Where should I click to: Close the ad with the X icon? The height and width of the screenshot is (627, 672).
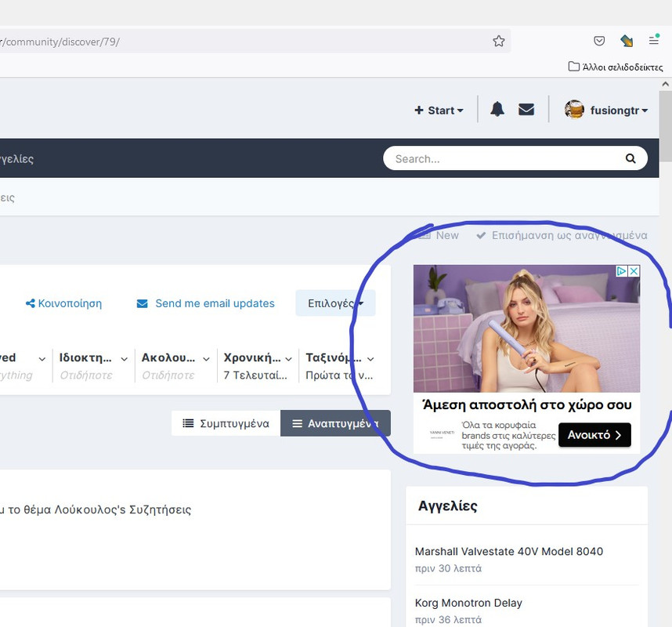point(634,271)
